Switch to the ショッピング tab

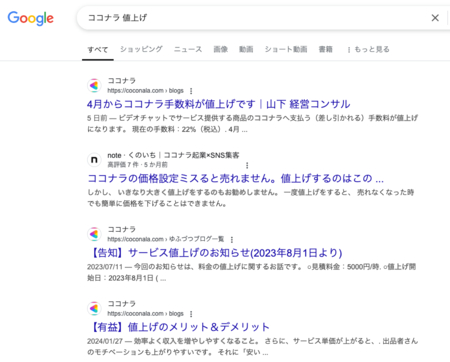(x=141, y=49)
